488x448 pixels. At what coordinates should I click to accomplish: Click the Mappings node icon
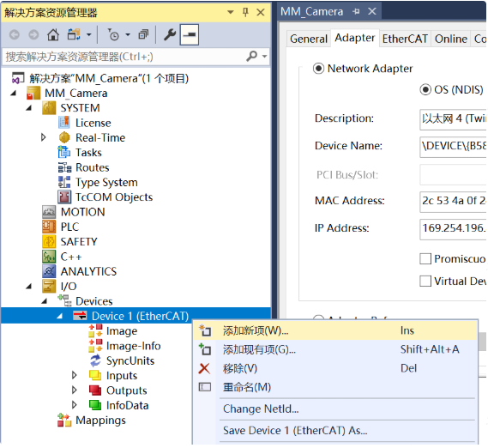[64, 420]
